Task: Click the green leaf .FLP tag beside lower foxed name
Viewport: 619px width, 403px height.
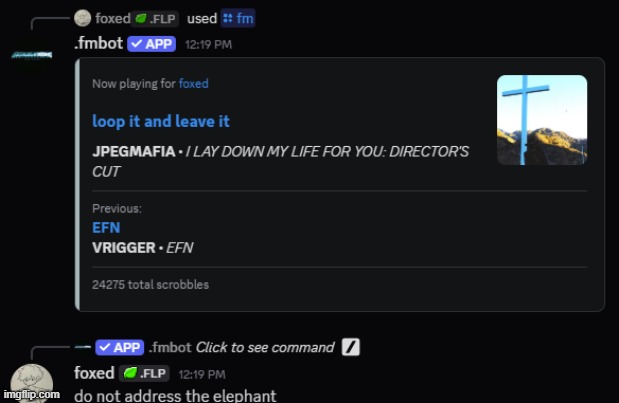Action: (x=144, y=373)
